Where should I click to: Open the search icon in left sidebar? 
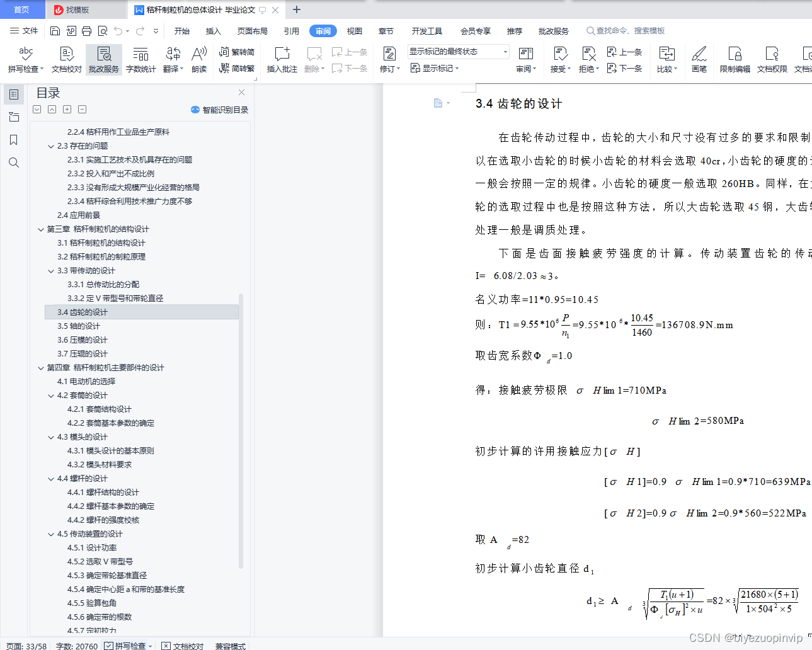14,162
